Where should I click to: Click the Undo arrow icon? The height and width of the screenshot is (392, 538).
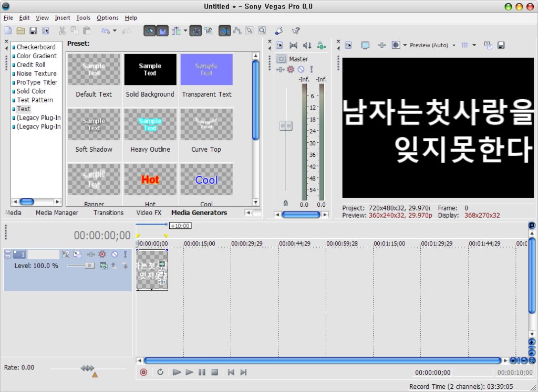105,31
